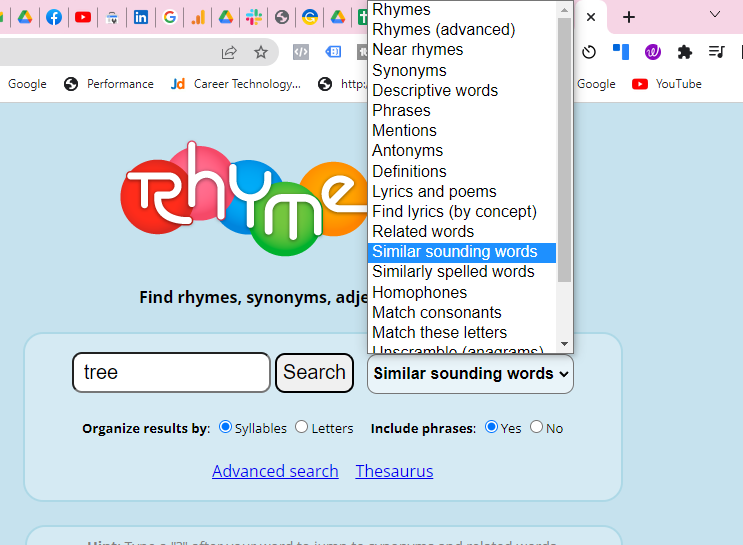Image resolution: width=743 pixels, height=545 pixels.
Task: Click the blue squares extension icon
Action: [621, 52]
